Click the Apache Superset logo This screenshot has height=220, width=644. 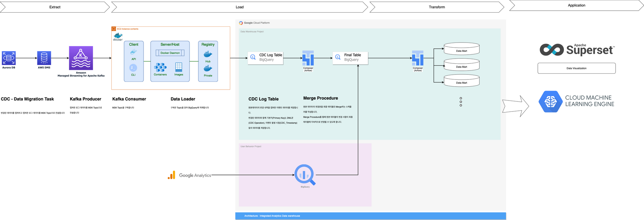coord(577,50)
